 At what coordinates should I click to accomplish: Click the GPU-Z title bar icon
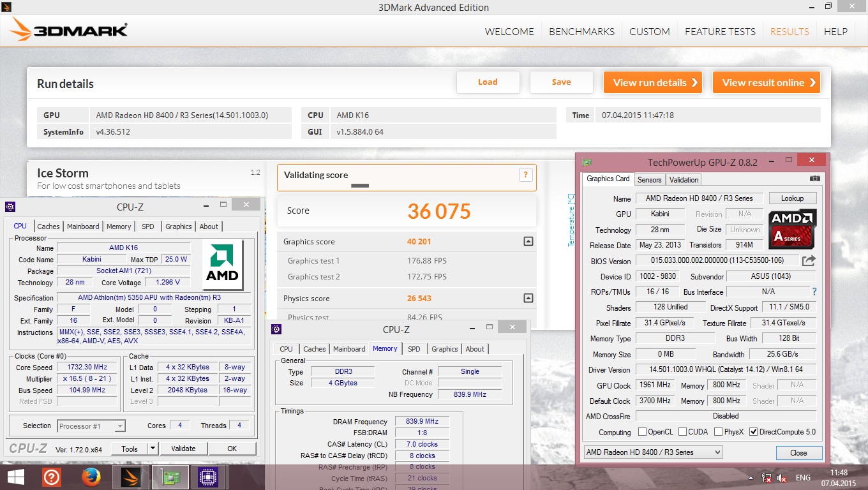[587, 162]
